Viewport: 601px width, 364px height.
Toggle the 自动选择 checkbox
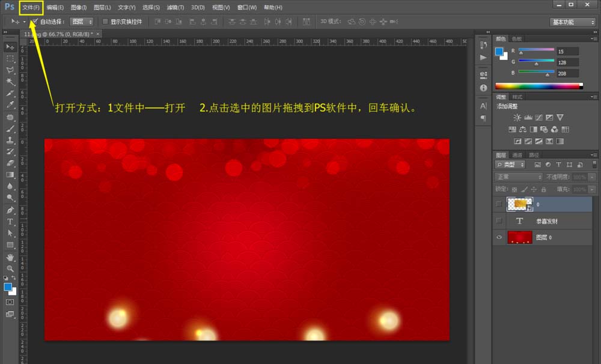(x=35, y=22)
